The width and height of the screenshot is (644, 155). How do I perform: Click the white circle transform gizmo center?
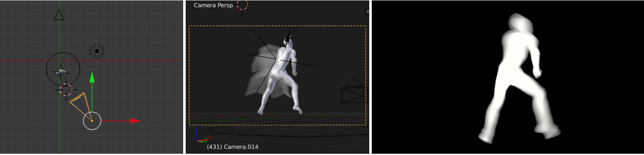point(92,121)
